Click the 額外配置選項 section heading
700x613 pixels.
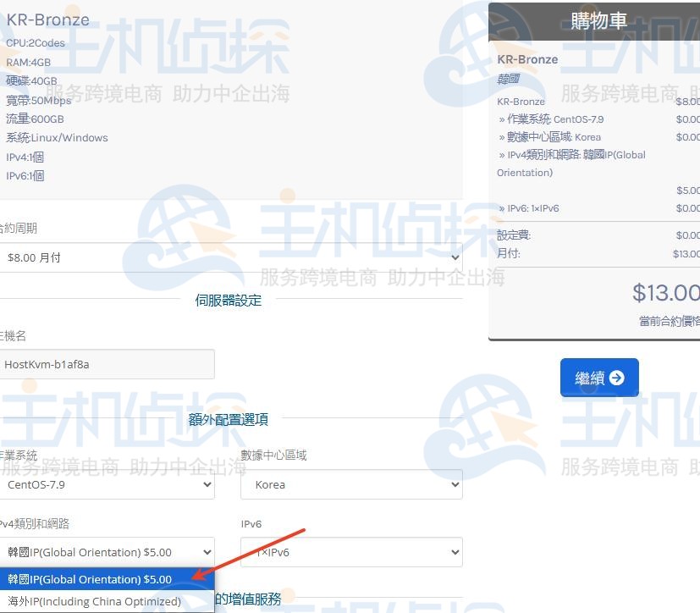pyautogui.click(x=229, y=419)
